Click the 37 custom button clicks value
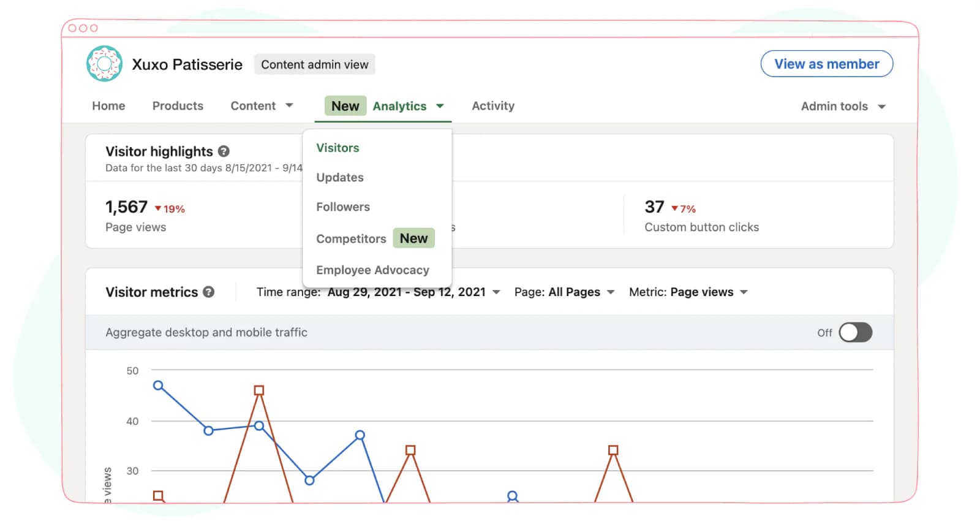The height and width of the screenshot is (521, 980). click(x=654, y=207)
